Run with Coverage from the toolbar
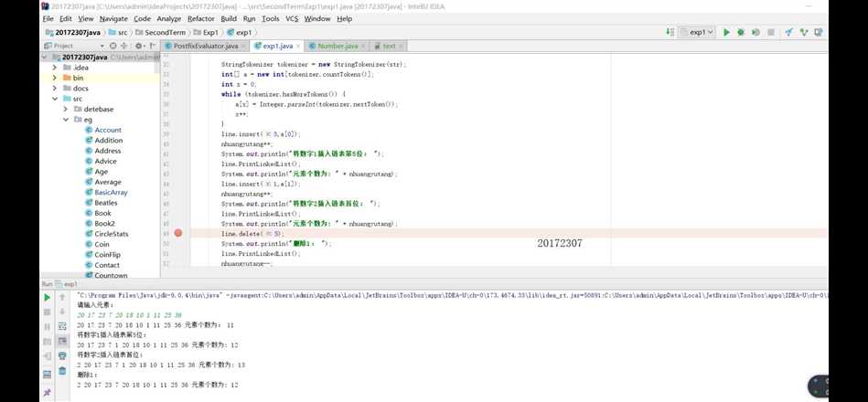Screen dimensions: 868x402 point(755,33)
